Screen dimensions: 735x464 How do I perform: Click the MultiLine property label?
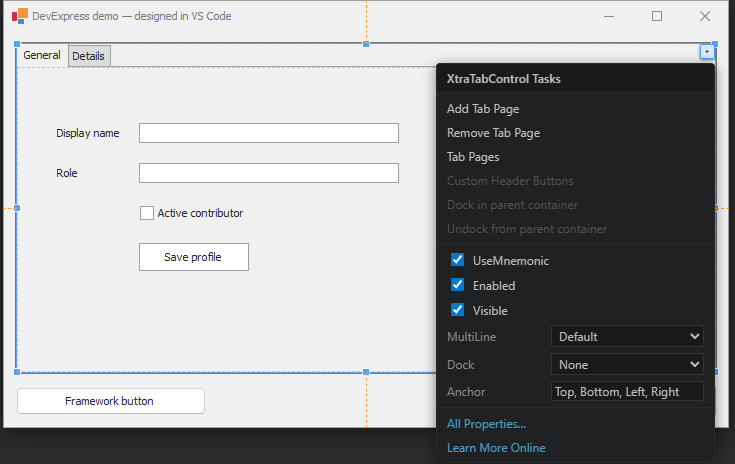[x=471, y=337]
